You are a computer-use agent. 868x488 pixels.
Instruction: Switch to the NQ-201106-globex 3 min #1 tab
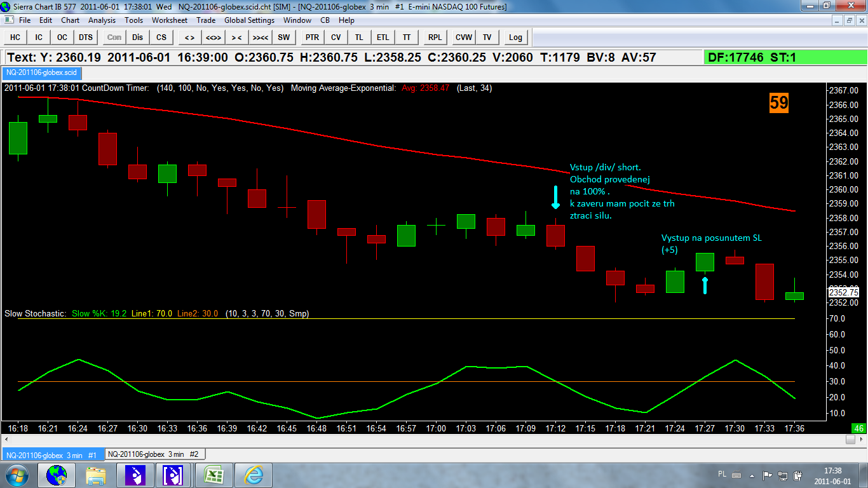tap(52, 455)
